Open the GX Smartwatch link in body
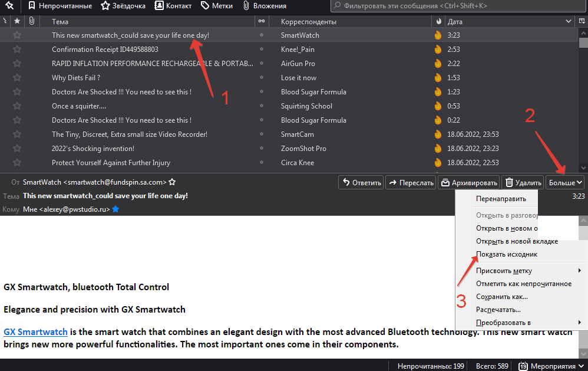Viewport: 588px width, 371px height. tap(35, 332)
